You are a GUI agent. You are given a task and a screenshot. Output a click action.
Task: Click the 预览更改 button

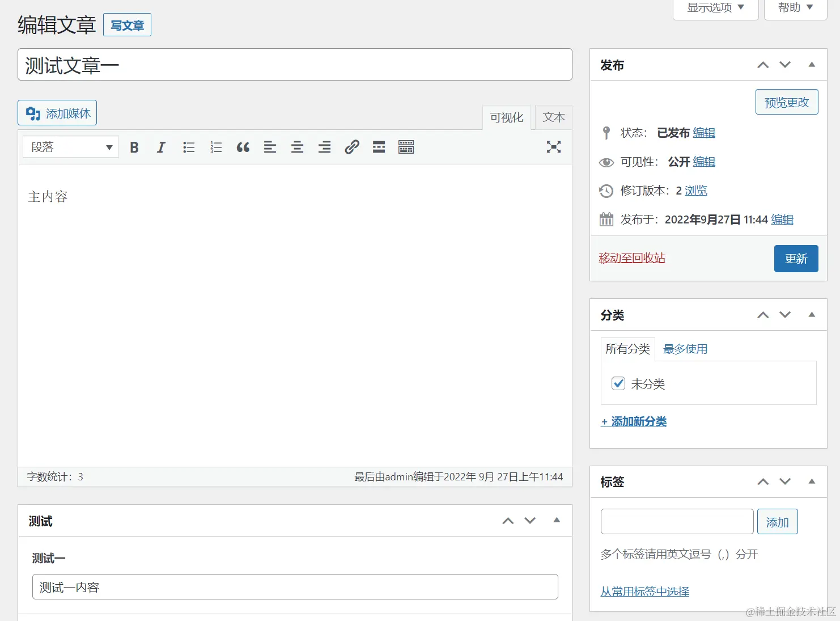coord(787,102)
